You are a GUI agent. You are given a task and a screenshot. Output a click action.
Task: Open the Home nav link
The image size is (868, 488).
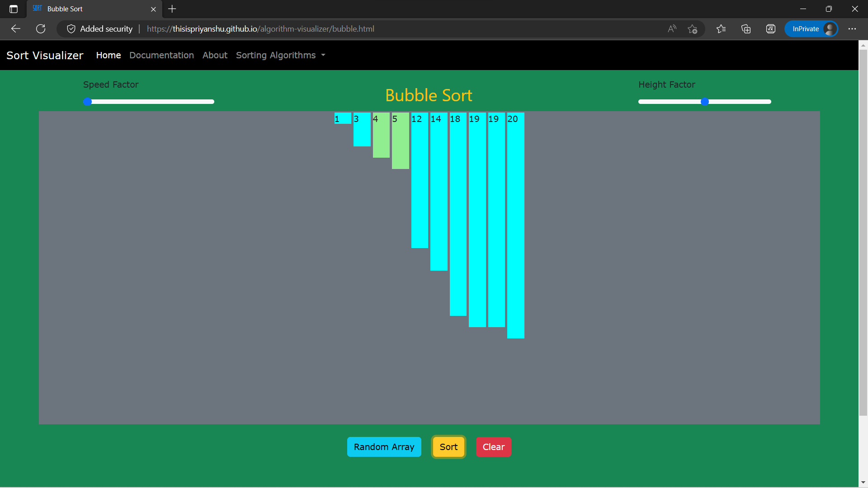[x=108, y=55]
